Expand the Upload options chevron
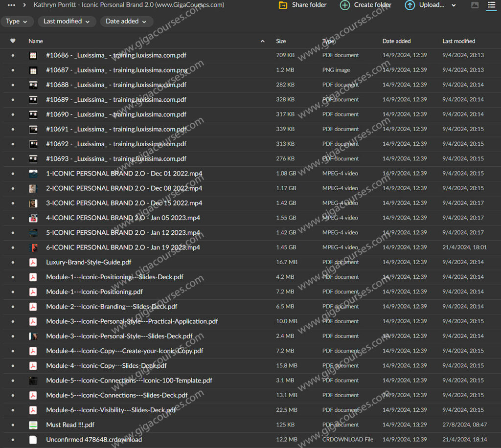Screen dimensions: 501x448 click(454, 5)
